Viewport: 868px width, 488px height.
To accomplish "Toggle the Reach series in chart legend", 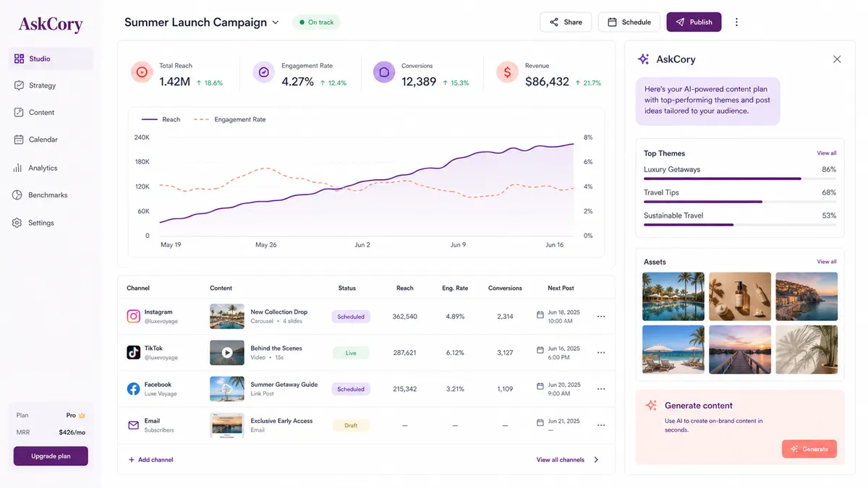I will click(x=161, y=119).
